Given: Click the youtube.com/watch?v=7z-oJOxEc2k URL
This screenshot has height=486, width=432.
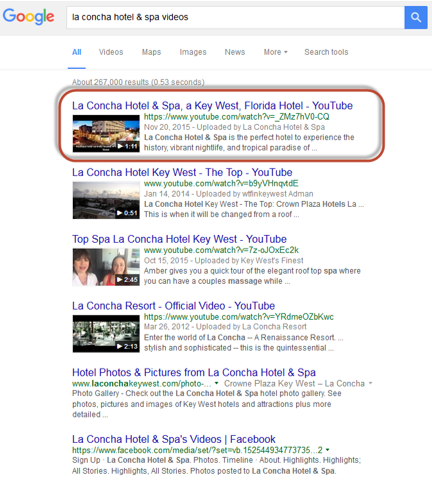Looking at the screenshot, I should coord(221,250).
